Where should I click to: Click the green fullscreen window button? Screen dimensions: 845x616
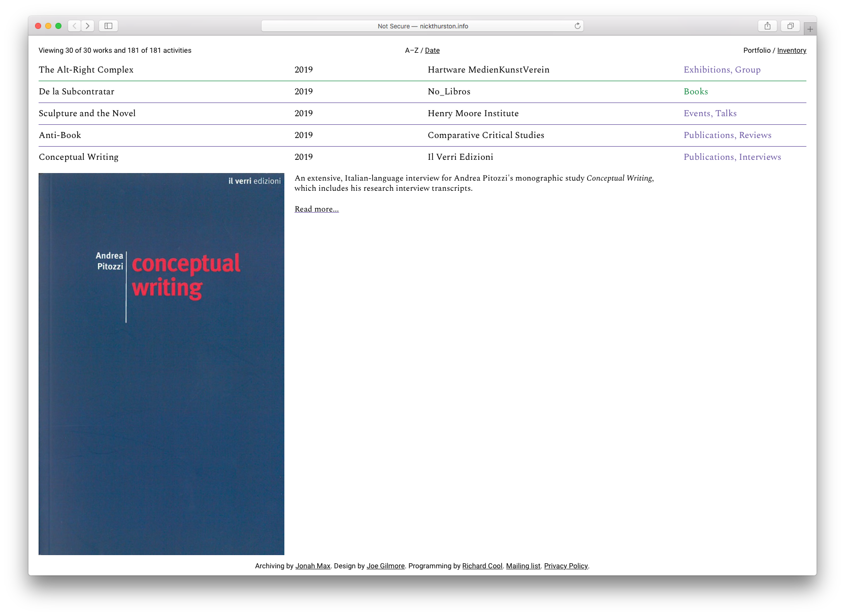(x=58, y=26)
